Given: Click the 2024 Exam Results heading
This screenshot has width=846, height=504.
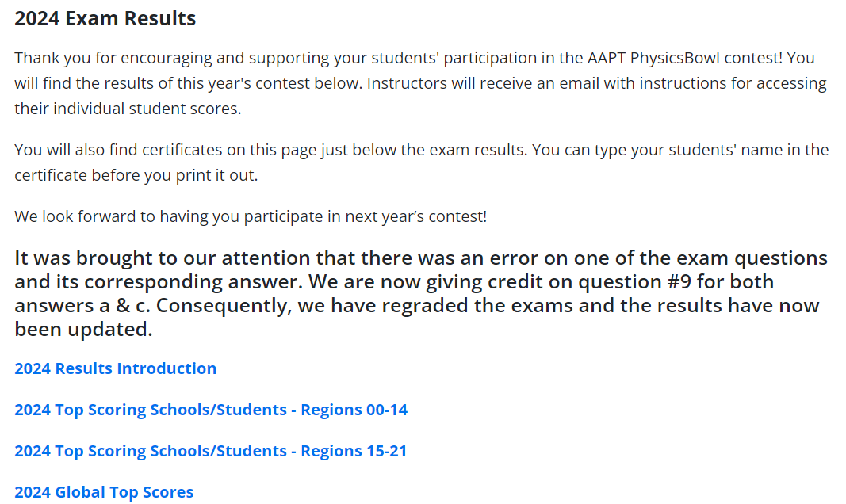Looking at the screenshot, I should [105, 18].
